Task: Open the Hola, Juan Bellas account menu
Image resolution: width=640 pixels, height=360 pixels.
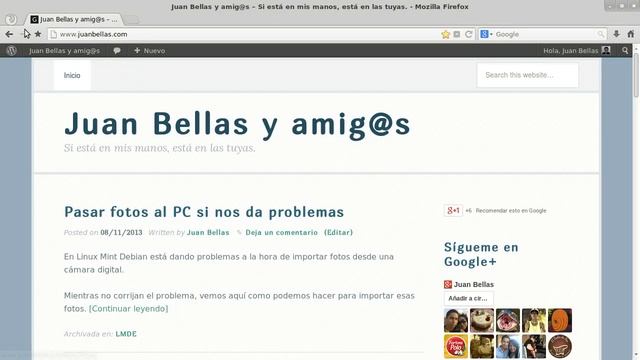Action: click(577, 51)
